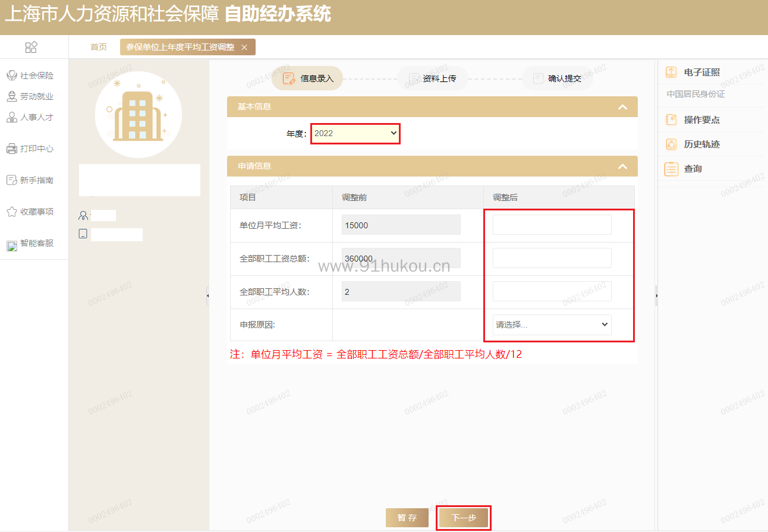Click the 下一步 button
The image size is (768, 532).
(464, 518)
